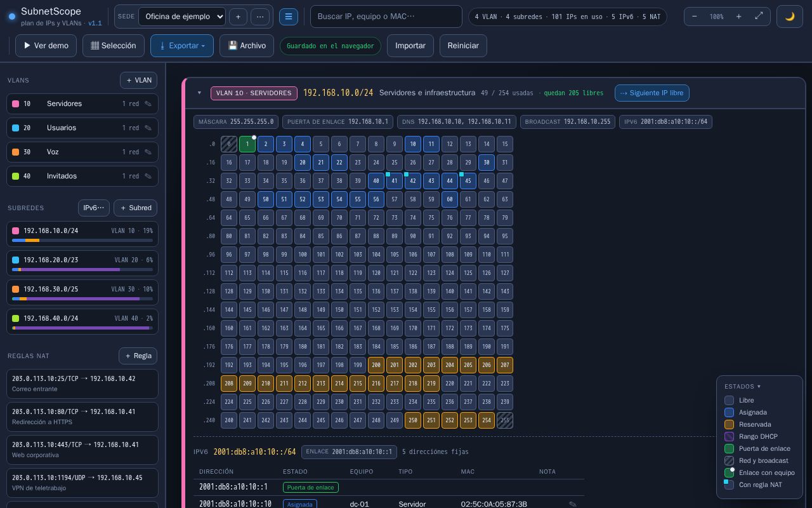Image resolution: width=812 pixels, height=508 pixels.
Task: Open the IPv6 subnet options button
Action: pos(94,208)
